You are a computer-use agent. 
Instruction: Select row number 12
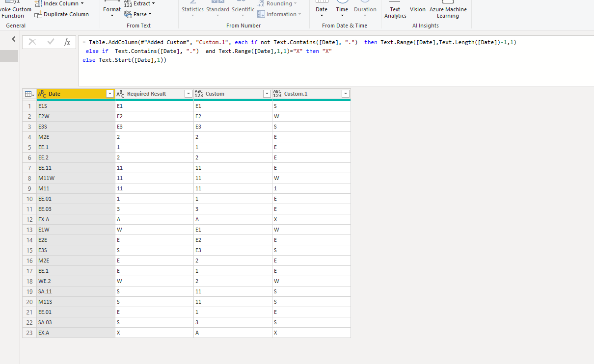coord(29,219)
